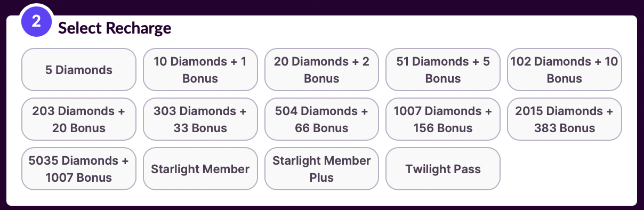Pick the 20 Diamonds + 2 Bonus option
This screenshot has height=210, width=644.
[321, 70]
